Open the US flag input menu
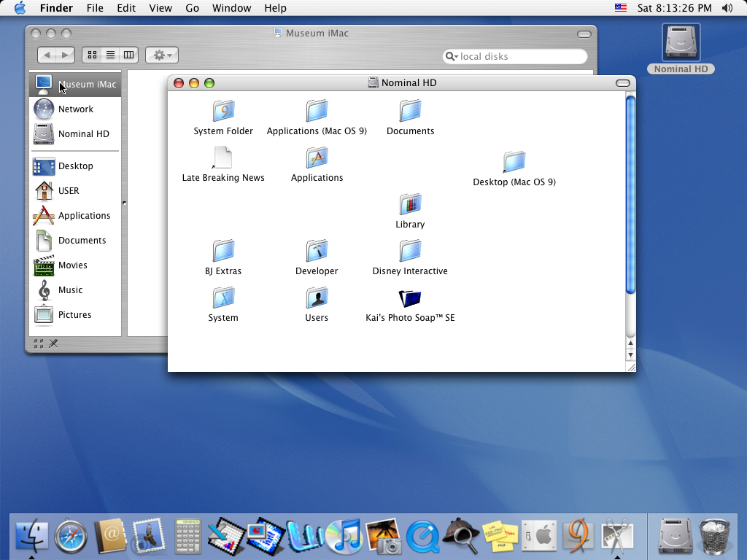Viewport: 747px width, 560px height. tap(620, 7)
